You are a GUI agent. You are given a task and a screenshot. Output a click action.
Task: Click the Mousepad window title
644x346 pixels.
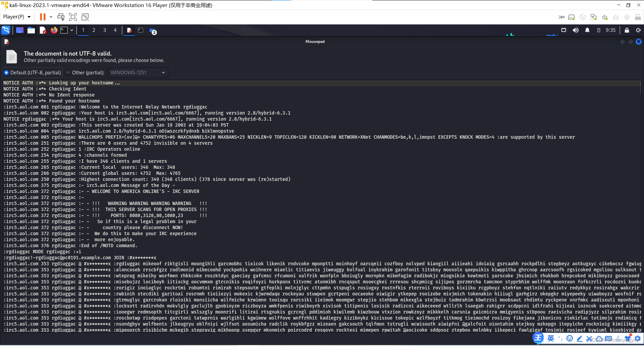click(x=315, y=42)
